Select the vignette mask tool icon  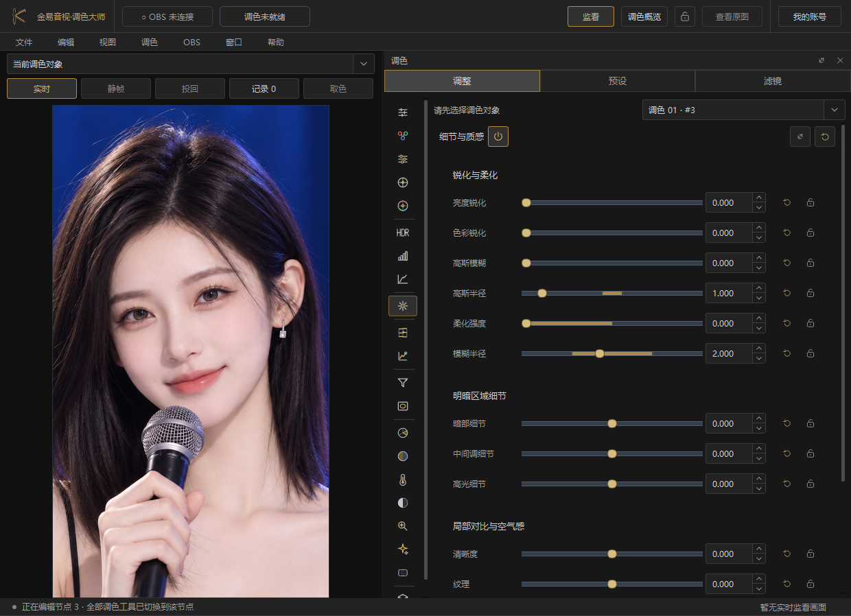(x=403, y=406)
